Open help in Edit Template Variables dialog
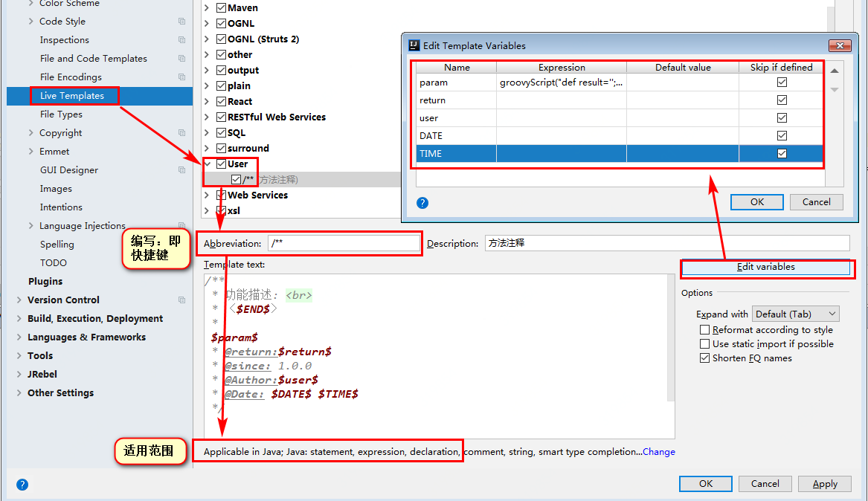The height and width of the screenshot is (501, 868). (422, 203)
